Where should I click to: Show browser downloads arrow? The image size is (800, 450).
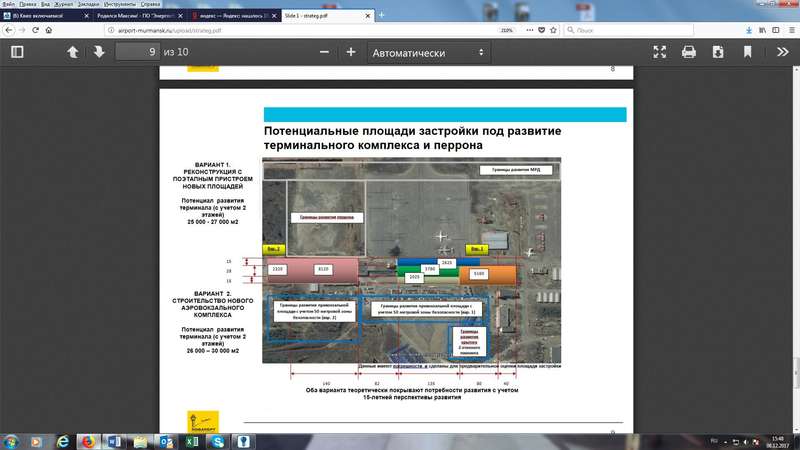click(x=749, y=31)
